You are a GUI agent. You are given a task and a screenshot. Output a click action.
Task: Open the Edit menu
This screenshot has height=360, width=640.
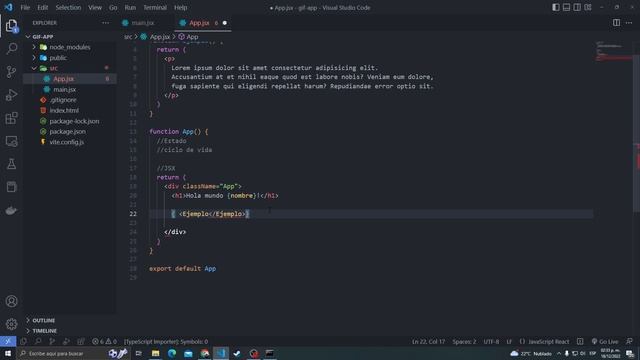[x=42, y=7]
